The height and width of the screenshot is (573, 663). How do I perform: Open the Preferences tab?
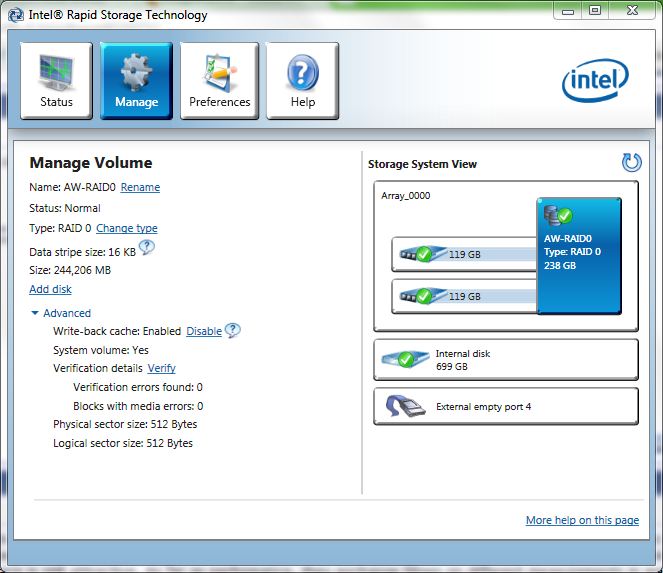pos(219,81)
